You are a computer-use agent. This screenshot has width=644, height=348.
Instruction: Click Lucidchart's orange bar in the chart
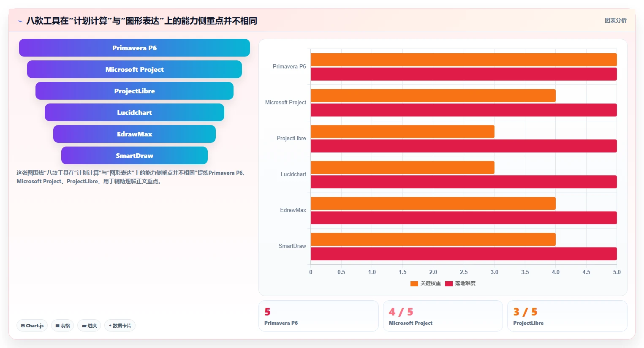click(402, 167)
